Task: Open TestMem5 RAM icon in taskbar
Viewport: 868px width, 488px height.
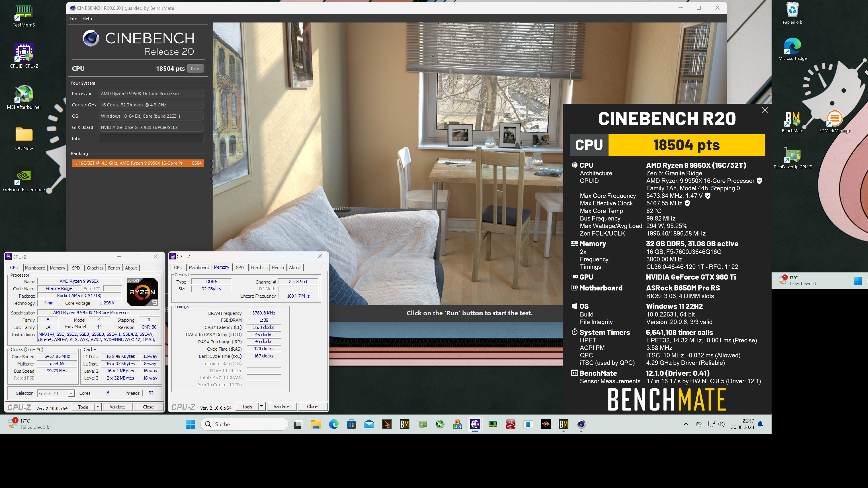Action: coord(493,424)
